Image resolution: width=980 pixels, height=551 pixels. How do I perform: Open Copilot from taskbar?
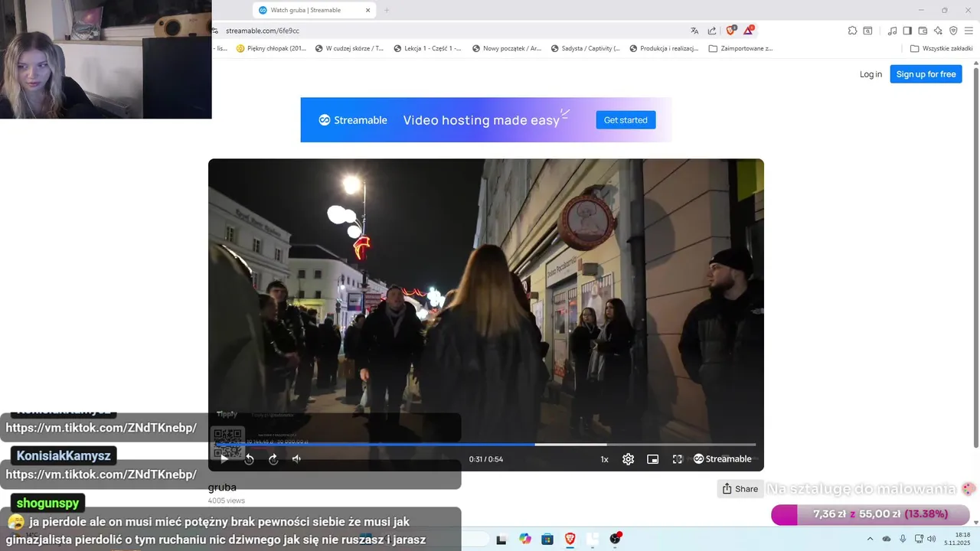tap(525, 540)
